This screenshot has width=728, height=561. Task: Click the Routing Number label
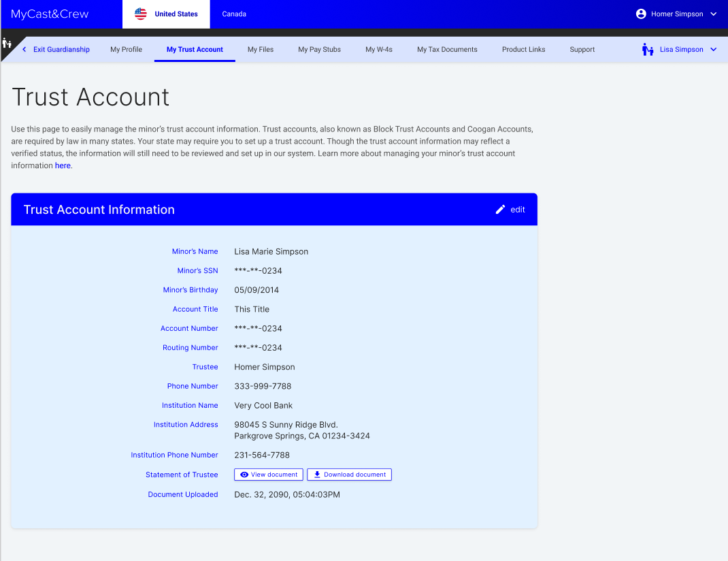point(190,347)
